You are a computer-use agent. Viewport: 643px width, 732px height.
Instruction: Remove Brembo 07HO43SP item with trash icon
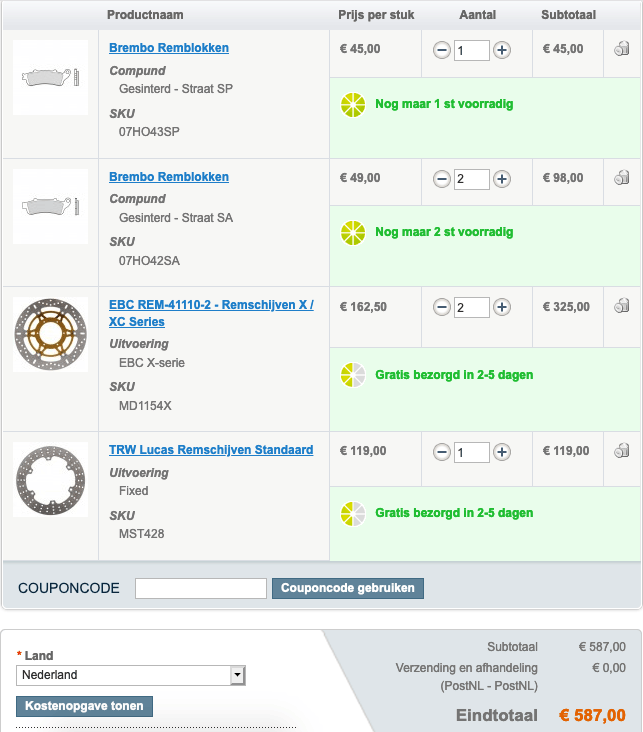tap(621, 49)
